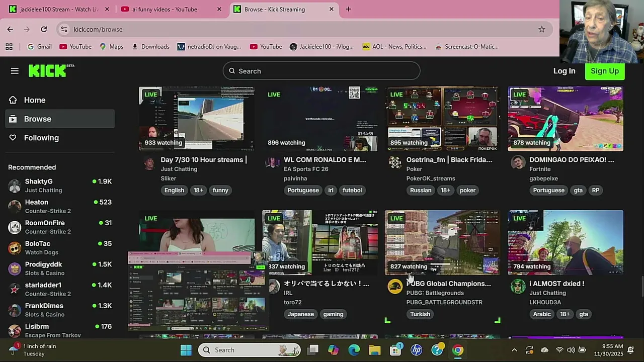Click the Chrome taskbar icon
The image size is (644, 362).
pyautogui.click(x=458, y=350)
